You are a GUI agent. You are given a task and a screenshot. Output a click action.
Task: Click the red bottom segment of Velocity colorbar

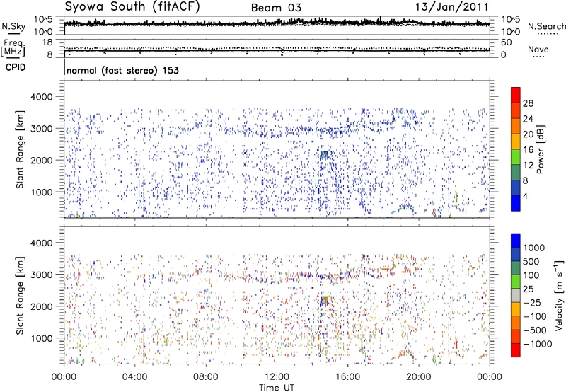[516, 350]
